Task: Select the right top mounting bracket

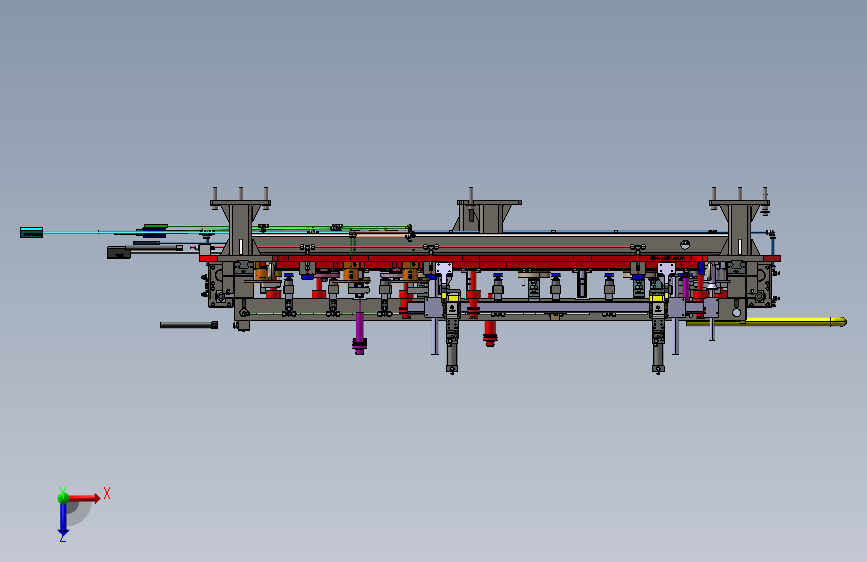Action: point(740,227)
